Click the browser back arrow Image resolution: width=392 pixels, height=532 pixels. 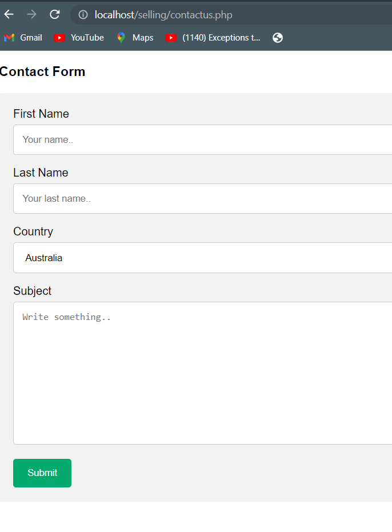[9, 14]
